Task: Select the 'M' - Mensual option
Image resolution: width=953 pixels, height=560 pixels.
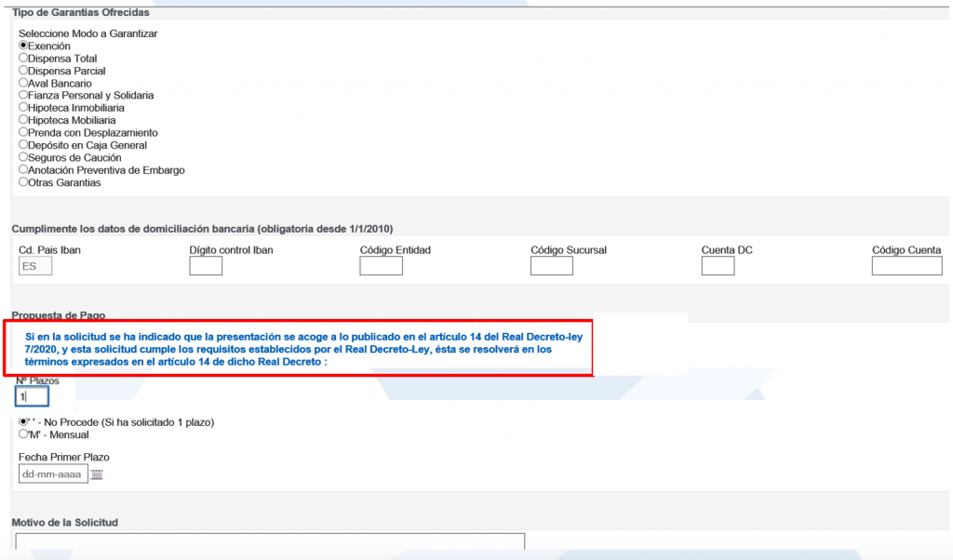Action: (23, 433)
